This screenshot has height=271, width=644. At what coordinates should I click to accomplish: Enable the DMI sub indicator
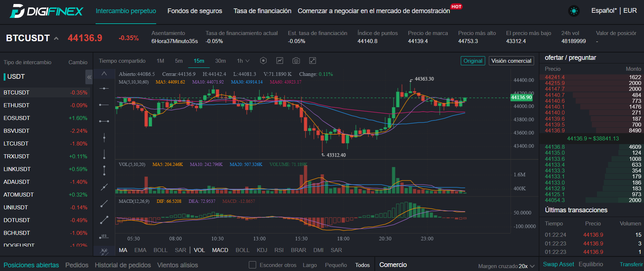[318, 250]
